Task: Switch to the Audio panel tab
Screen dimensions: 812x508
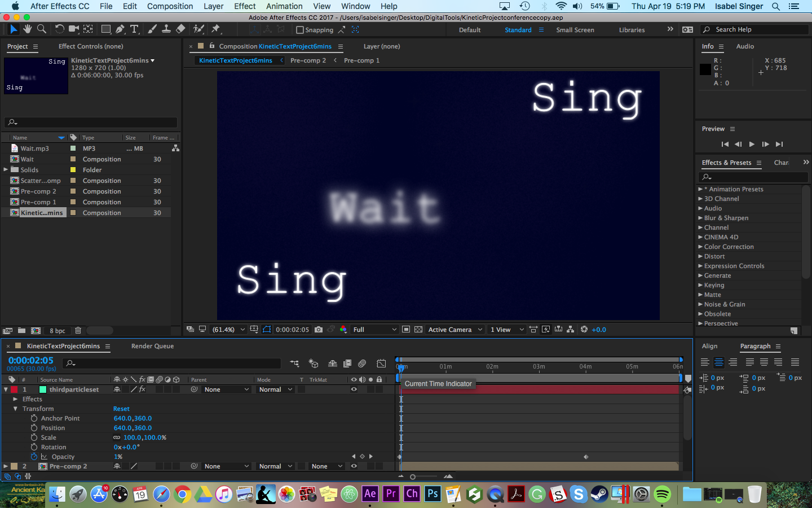Action: coord(745,46)
